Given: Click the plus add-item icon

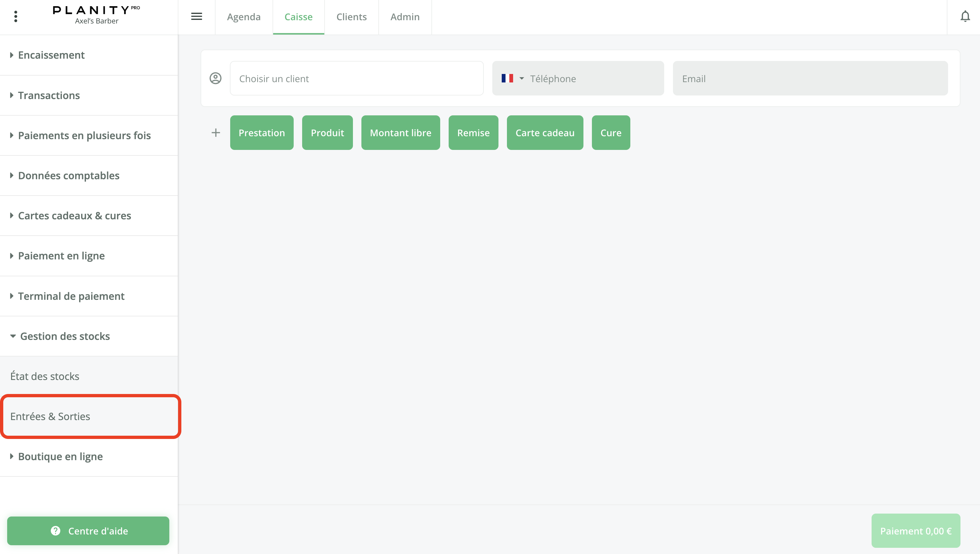Looking at the screenshot, I should 216,133.
